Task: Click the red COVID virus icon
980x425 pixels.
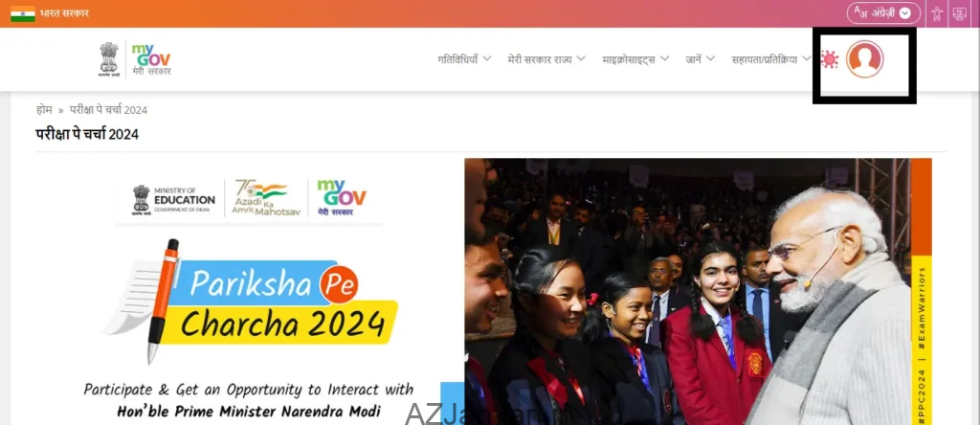Action: [830, 59]
